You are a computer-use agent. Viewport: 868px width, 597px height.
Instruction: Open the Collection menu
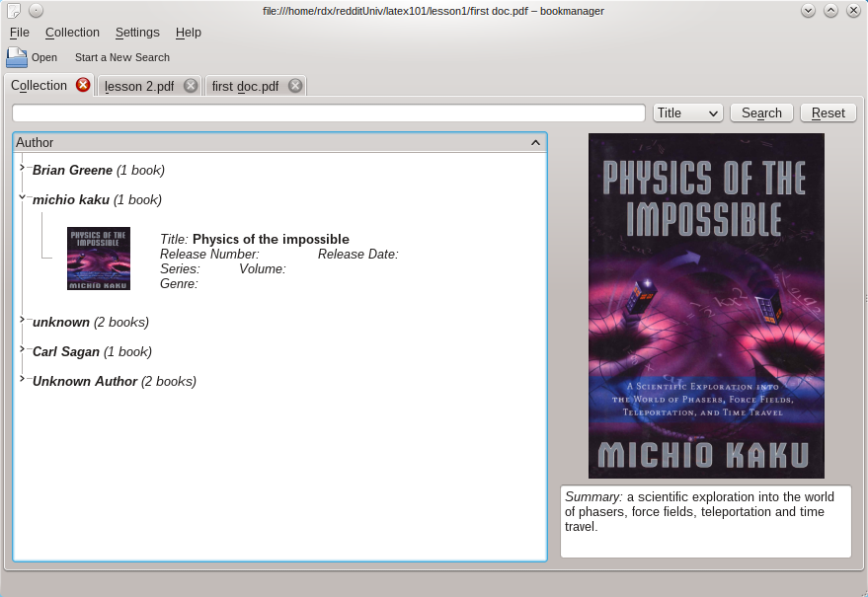(72, 33)
